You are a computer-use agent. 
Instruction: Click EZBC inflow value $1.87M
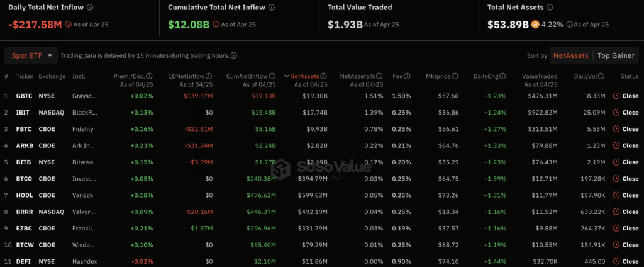tap(202, 229)
